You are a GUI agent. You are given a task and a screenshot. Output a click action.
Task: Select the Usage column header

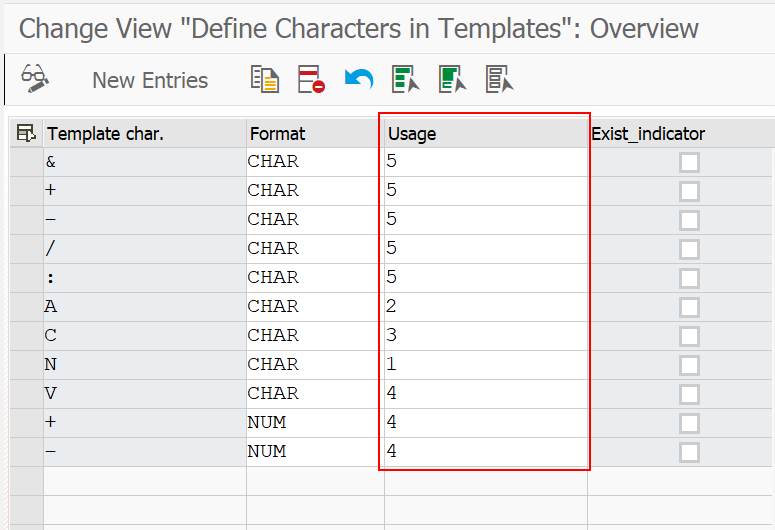485,133
